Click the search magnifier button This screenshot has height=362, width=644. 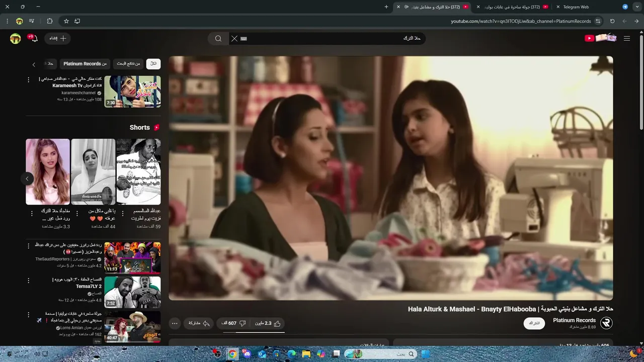(x=218, y=38)
